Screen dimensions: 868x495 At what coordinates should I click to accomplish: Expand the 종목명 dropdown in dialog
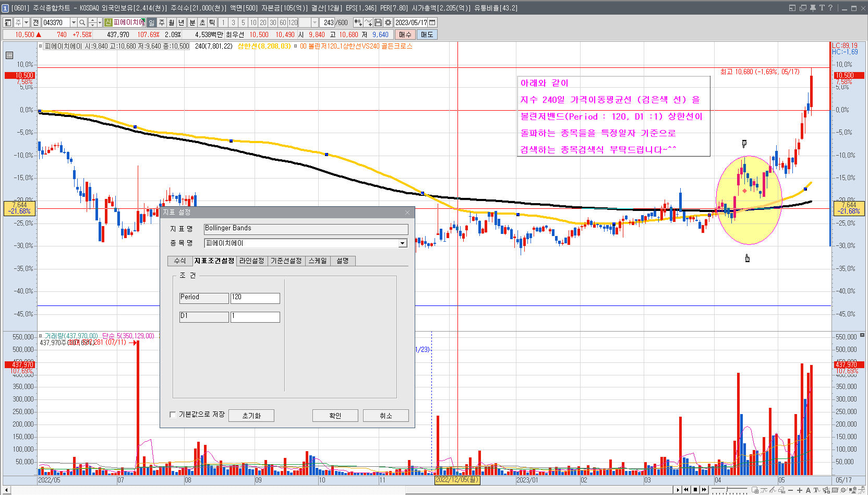(x=402, y=243)
